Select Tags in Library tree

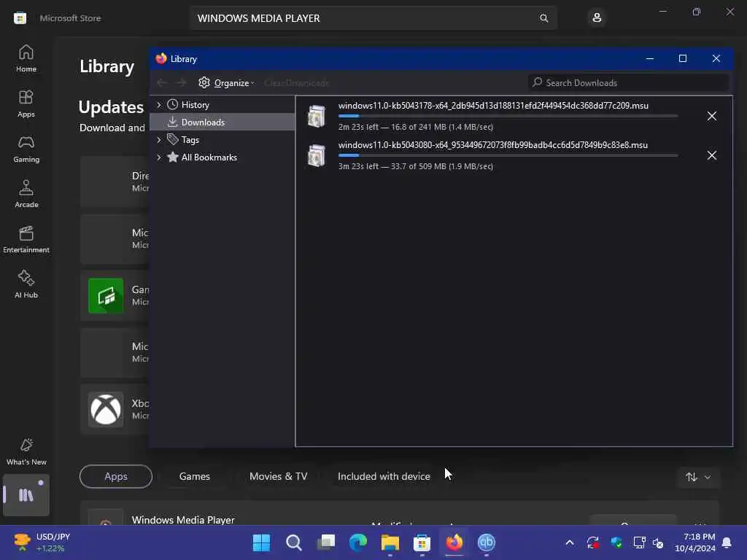point(190,140)
